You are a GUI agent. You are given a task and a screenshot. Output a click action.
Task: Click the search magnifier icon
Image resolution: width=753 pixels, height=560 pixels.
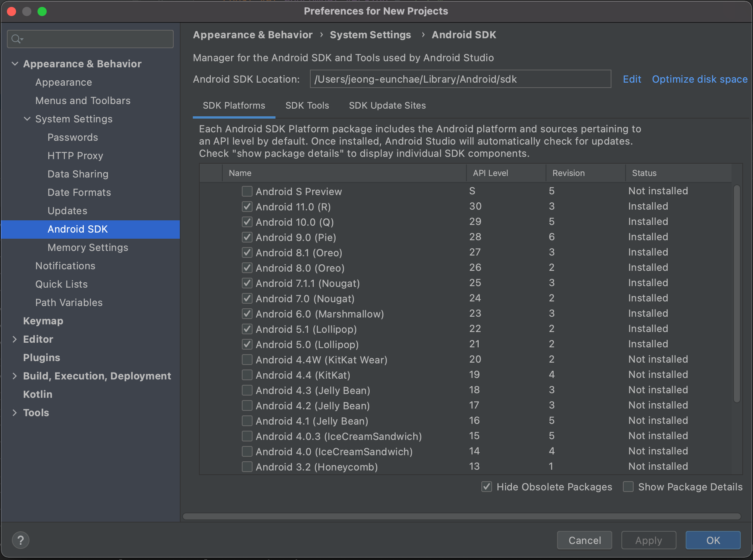(16, 39)
